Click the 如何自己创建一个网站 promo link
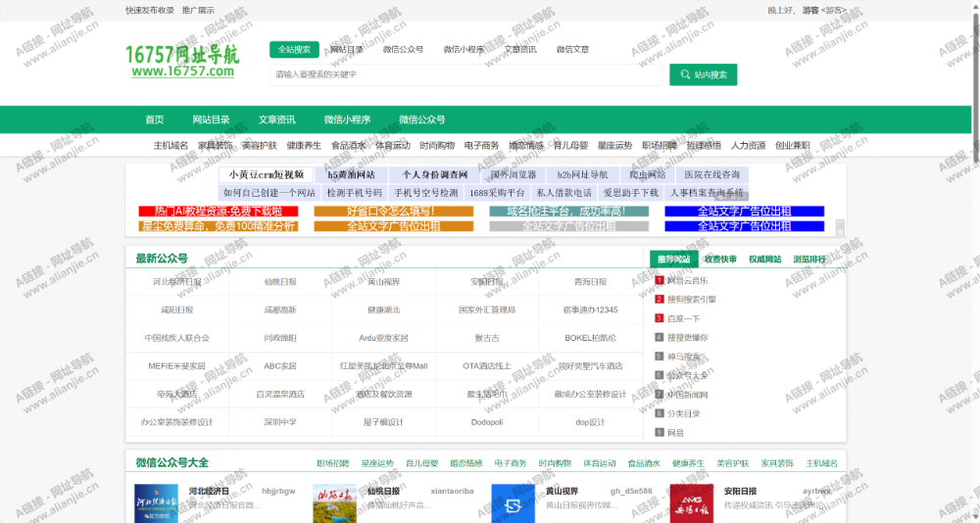The width and height of the screenshot is (980, 523). pos(269,193)
